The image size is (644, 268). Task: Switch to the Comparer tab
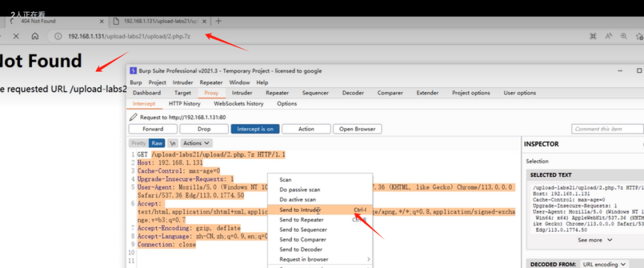390,93
